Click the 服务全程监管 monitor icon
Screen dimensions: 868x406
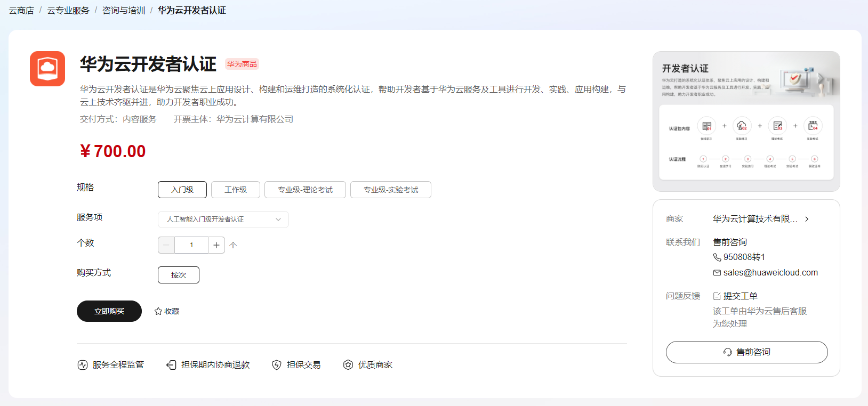point(83,365)
